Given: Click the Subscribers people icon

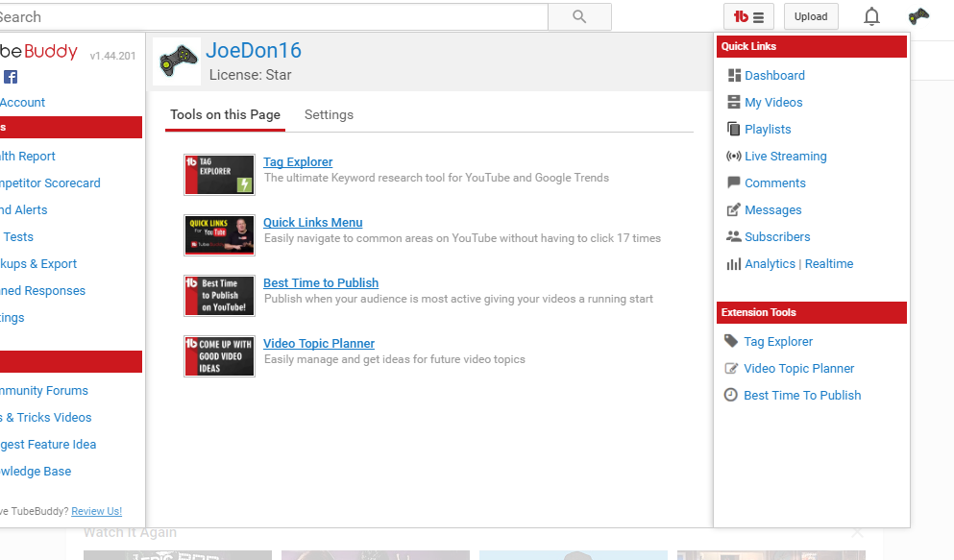Looking at the screenshot, I should [734, 236].
